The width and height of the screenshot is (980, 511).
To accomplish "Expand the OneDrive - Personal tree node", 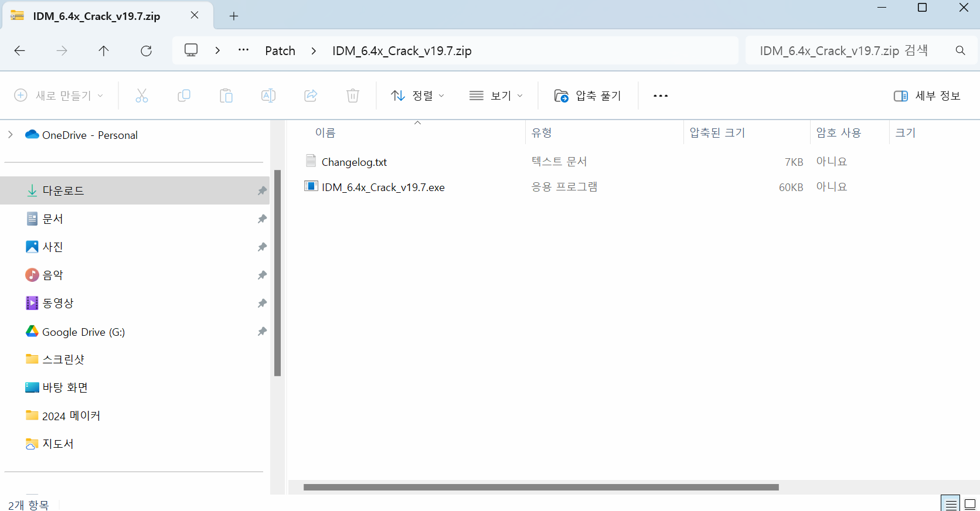I will [11, 135].
